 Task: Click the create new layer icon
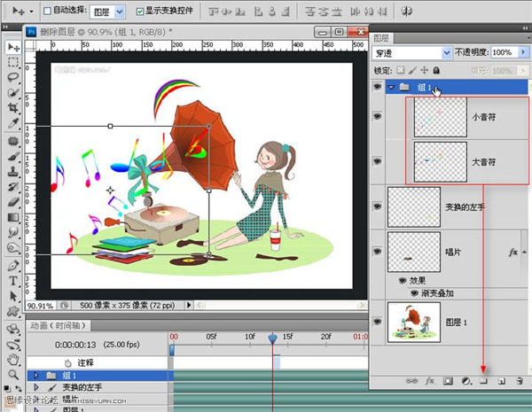pyautogui.click(x=501, y=379)
